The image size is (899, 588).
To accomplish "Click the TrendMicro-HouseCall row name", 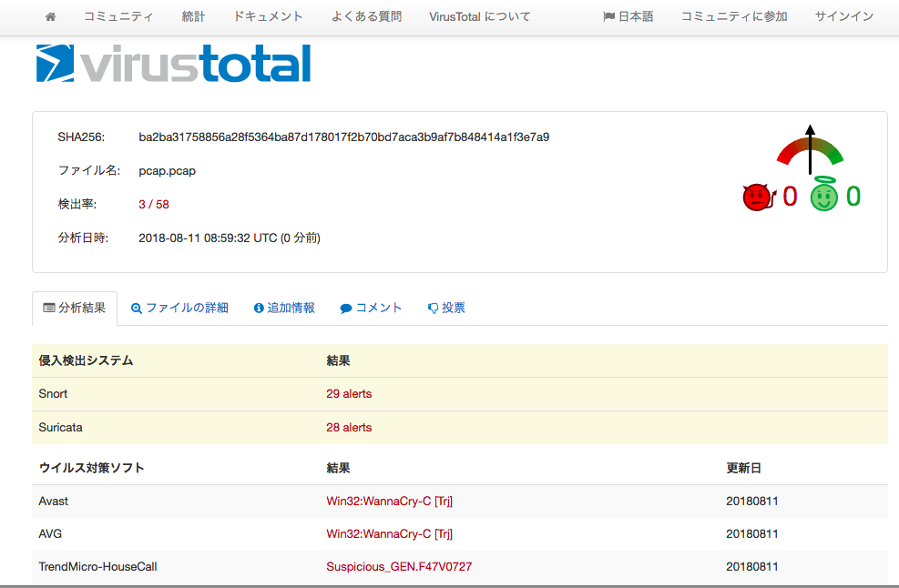I will [x=97, y=567].
